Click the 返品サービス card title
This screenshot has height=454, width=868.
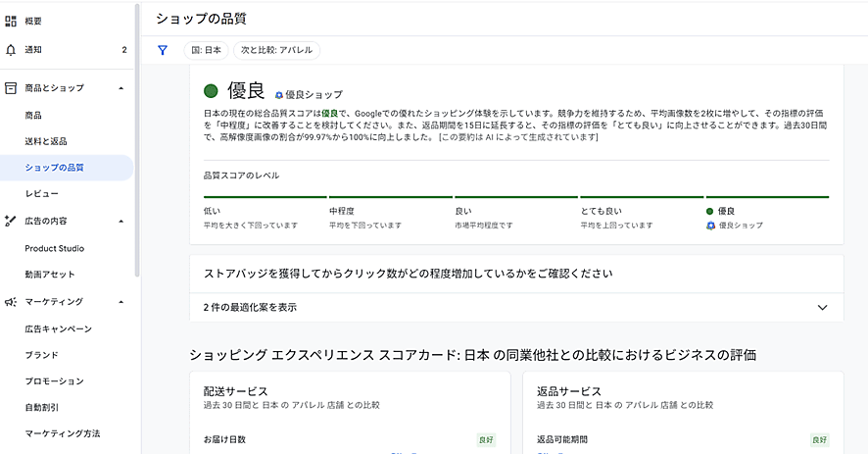pos(569,391)
